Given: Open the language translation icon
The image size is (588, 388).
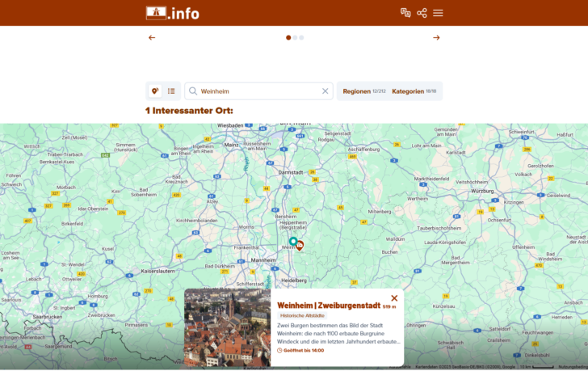Looking at the screenshot, I should tap(405, 13).
